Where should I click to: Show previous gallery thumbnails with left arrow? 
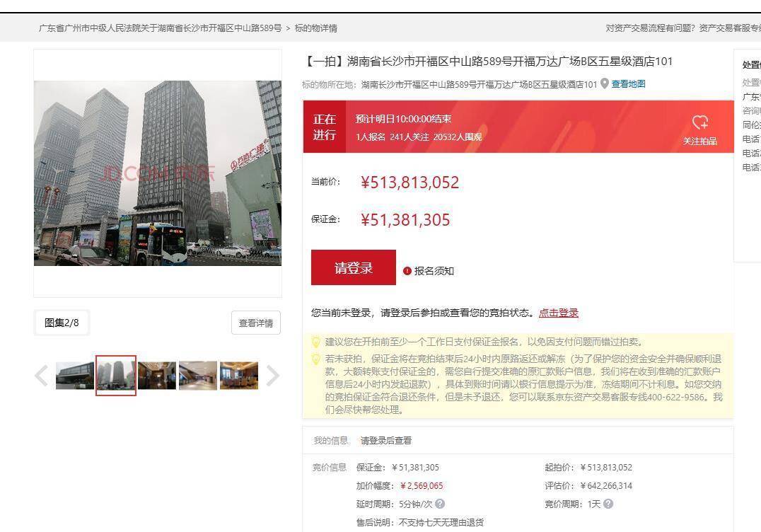[42, 375]
